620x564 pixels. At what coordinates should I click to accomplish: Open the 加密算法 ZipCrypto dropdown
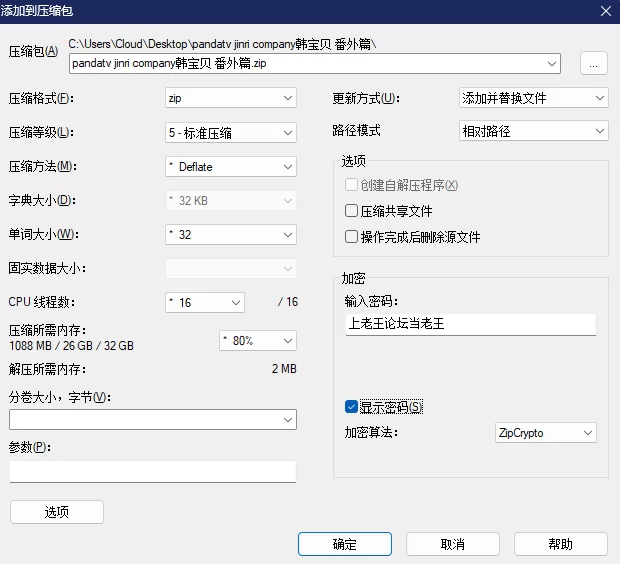pyautogui.click(x=546, y=433)
